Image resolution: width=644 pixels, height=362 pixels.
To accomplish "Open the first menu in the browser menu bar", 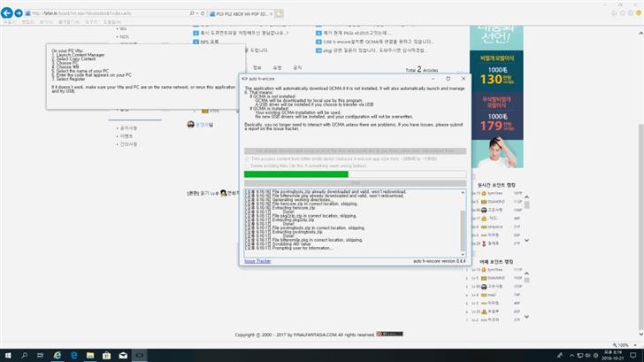I will click(x=10, y=22).
